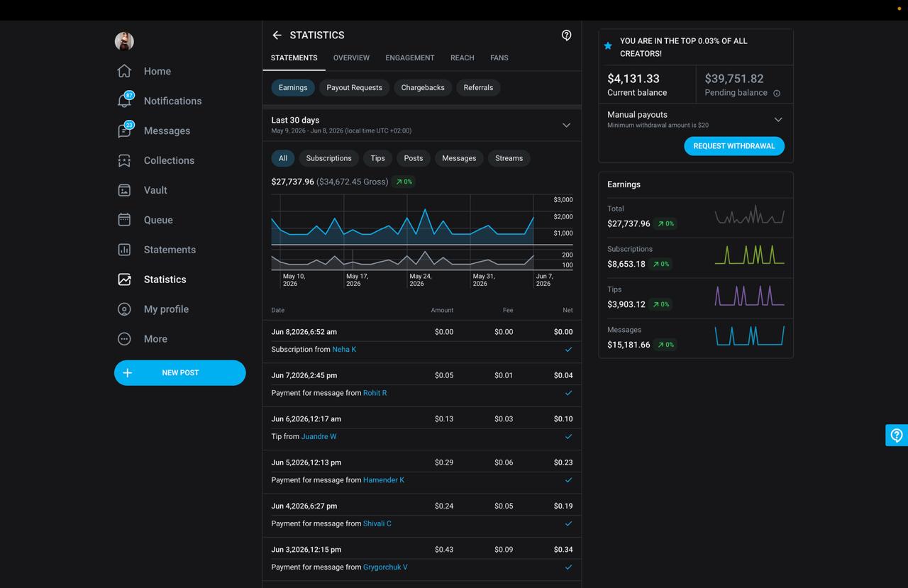Open Juandre W profile link

pyautogui.click(x=319, y=437)
